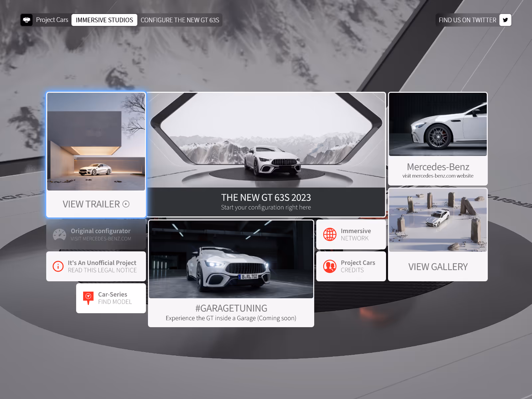Open the Mercedes-Benz car thumbnail
Image resolution: width=532 pixels, height=399 pixels.
point(438,124)
